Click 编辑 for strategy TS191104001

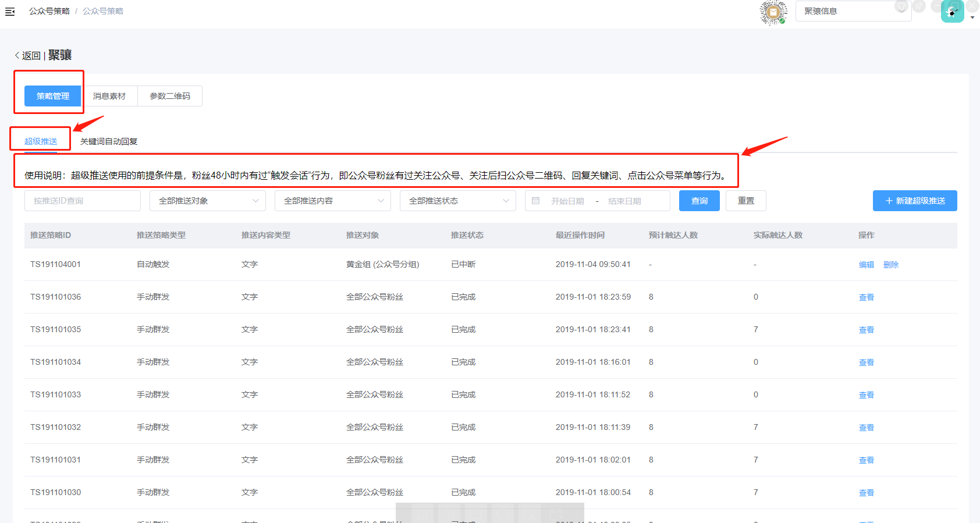point(866,265)
